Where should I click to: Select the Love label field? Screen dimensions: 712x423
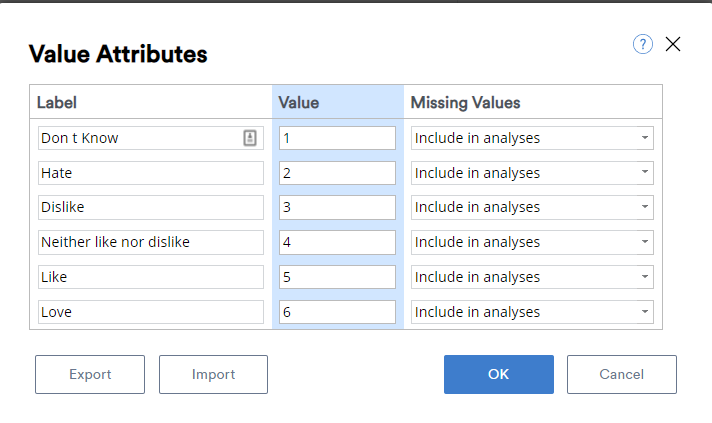click(151, 312)
